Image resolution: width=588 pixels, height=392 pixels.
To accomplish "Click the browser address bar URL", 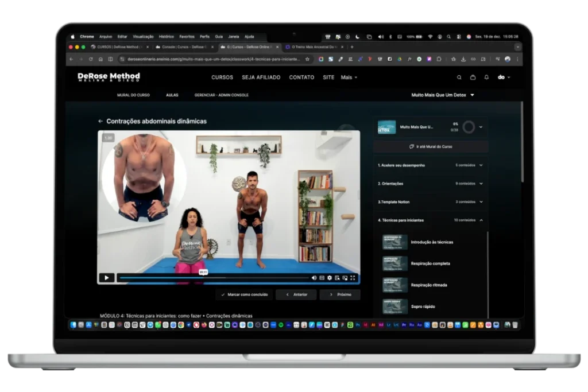I will [x=214, y=59].
